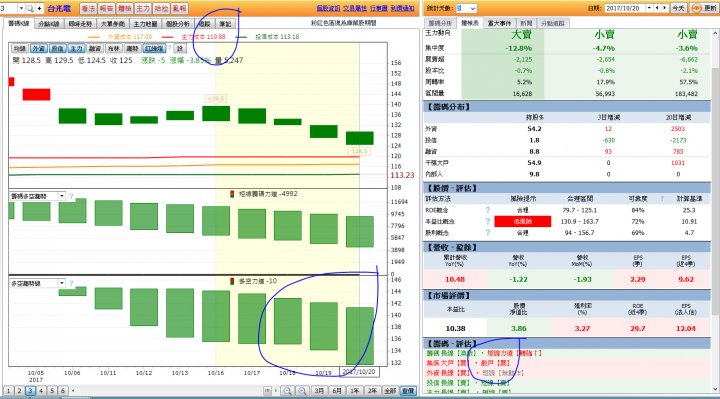Switch to the 重大事件 tab
The height and width of the screenshot is (399, 720).
coord(499,23)
